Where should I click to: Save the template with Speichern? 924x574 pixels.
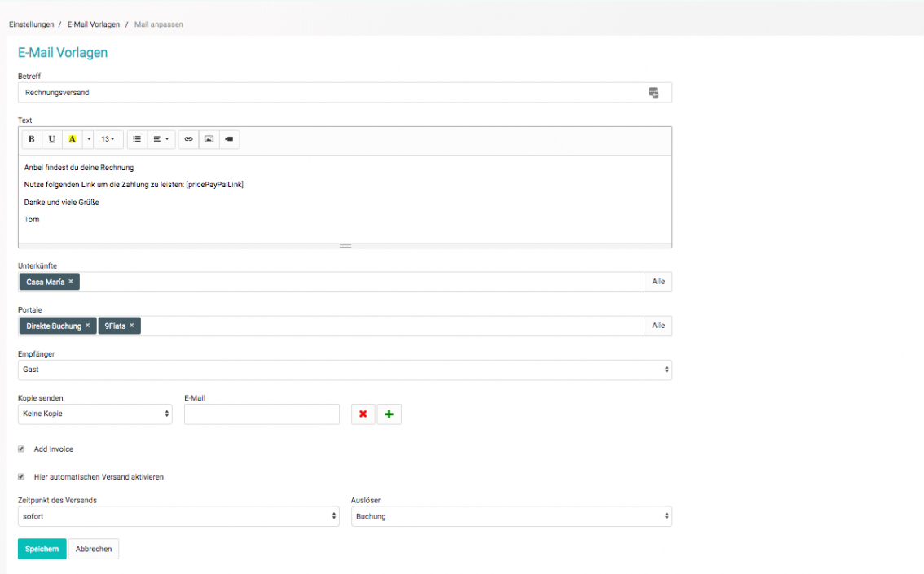(42, 549)
